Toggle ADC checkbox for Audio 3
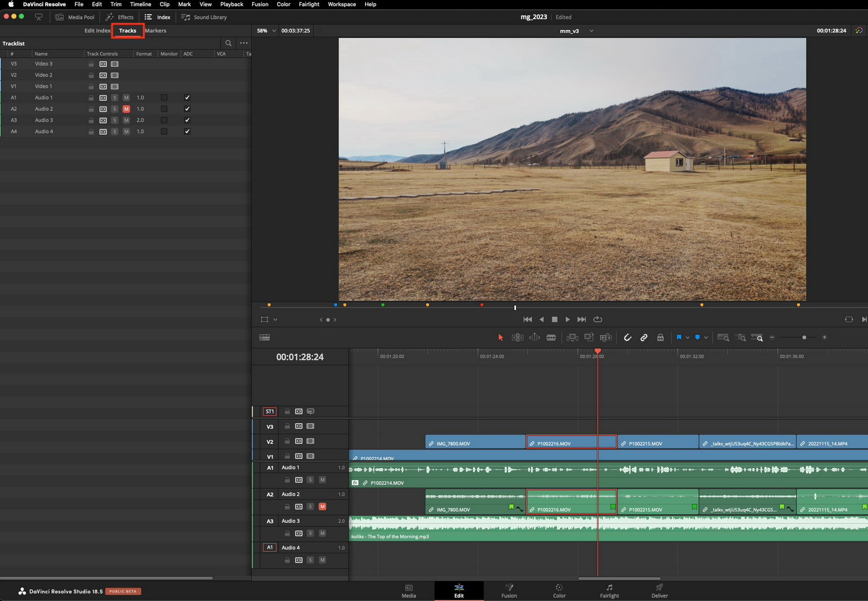 (x=187, y=120)
